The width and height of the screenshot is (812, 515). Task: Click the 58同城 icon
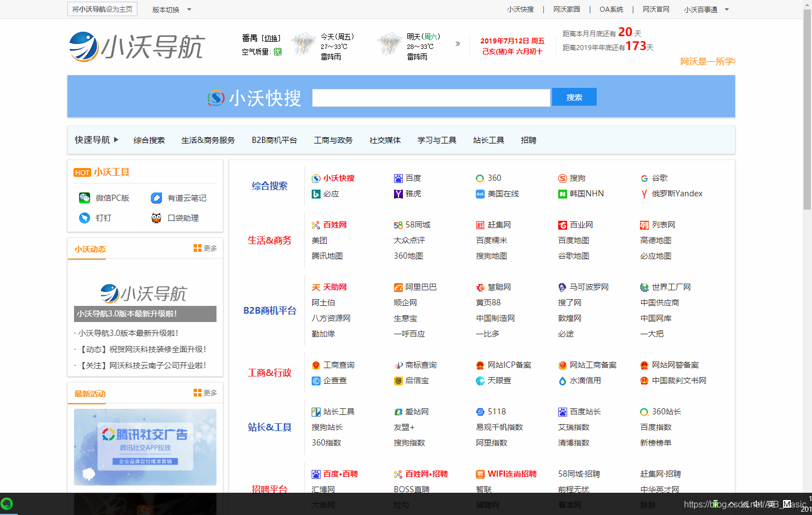(x=398, y=225)
